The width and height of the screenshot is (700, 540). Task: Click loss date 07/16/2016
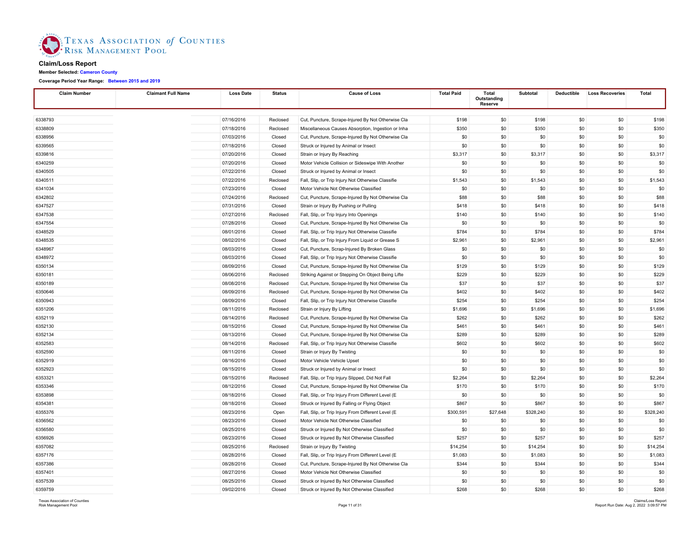234,120
